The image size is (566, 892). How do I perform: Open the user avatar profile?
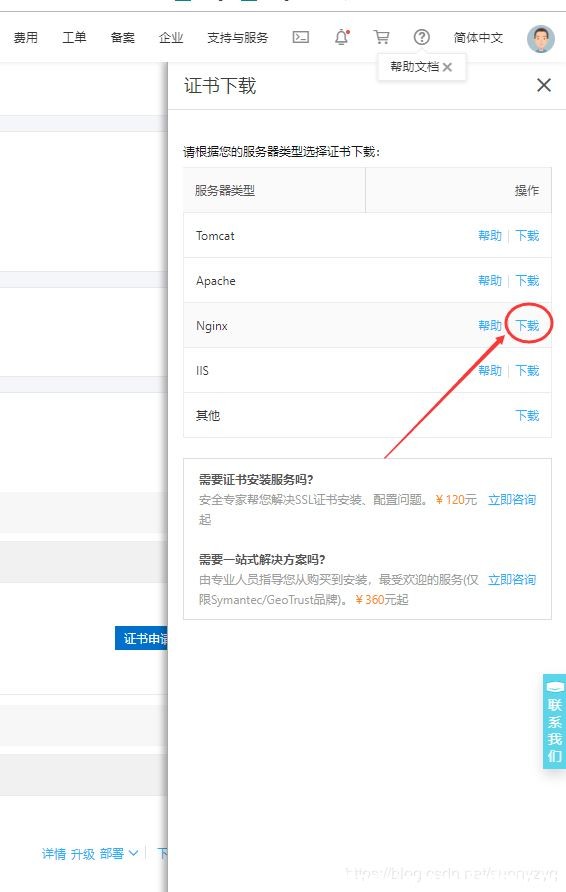coord(540,39)
